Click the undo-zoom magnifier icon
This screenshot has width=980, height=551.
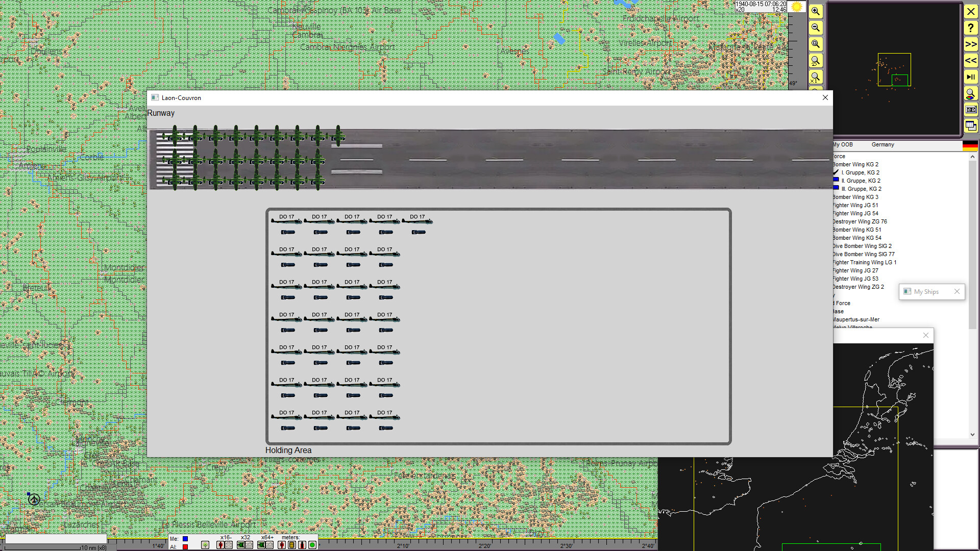coord(816,61)
